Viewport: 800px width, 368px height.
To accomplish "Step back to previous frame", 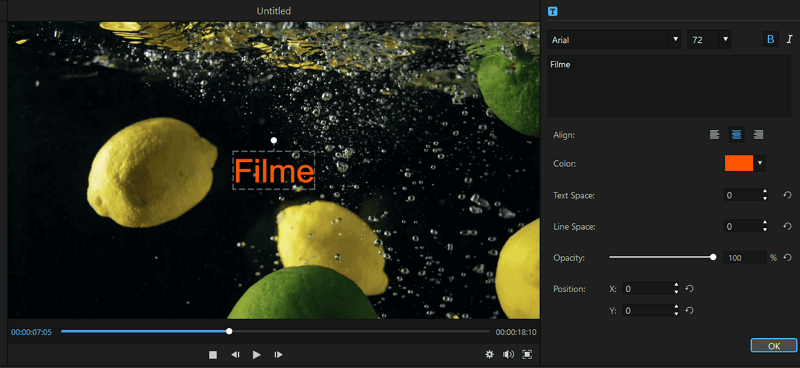I will [x=235, y=355].
